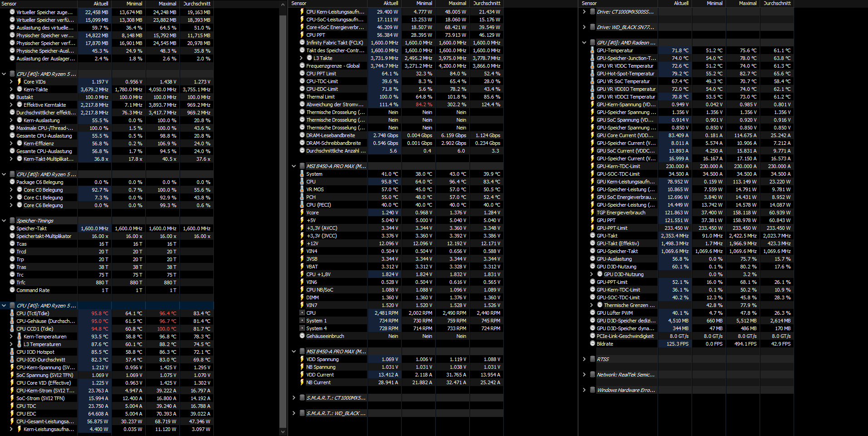Click the Sensor column header in the right panel
This screenshot has width=868, height=436.
(618, 3)
